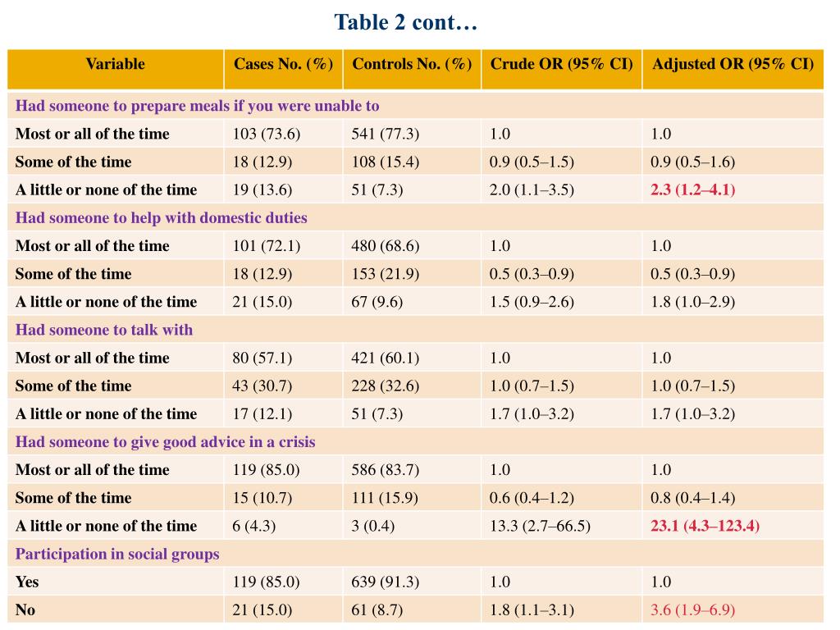Viewport: 840px width, 630px height.
Task: Select the red 23.1 (4.3–123.4) value
Action: tap(705, 526)
